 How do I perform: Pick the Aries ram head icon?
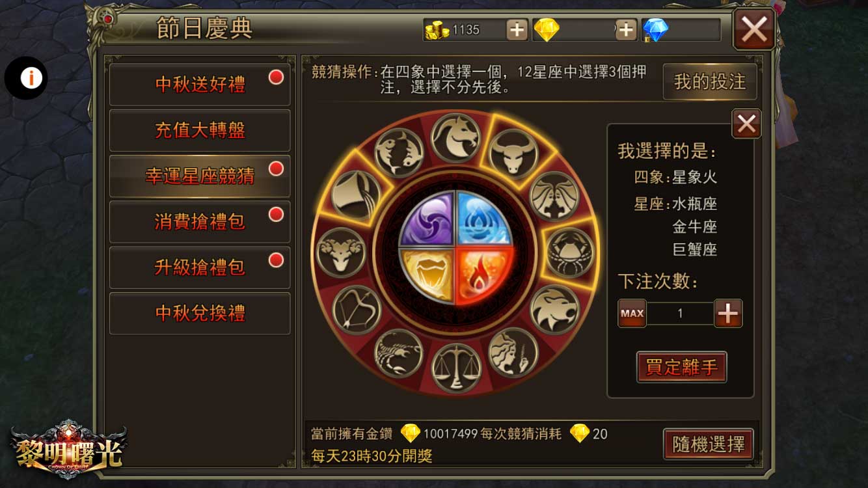341,252
